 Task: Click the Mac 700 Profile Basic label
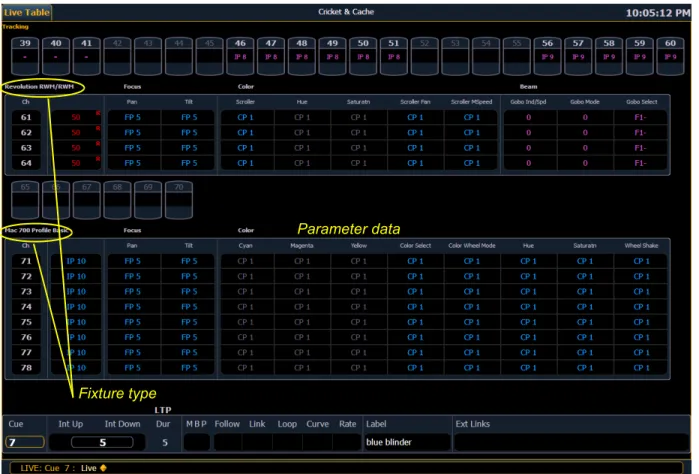(x=37, y=231)
